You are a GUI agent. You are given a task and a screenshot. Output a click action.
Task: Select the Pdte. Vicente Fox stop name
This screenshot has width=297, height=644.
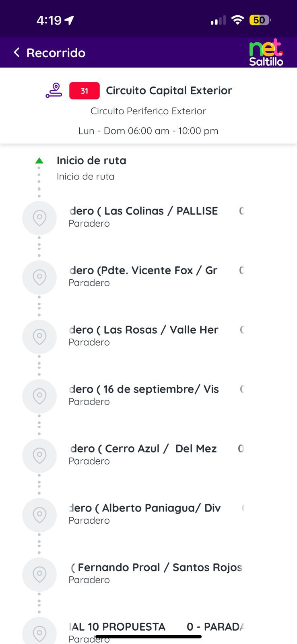(143, 270)
